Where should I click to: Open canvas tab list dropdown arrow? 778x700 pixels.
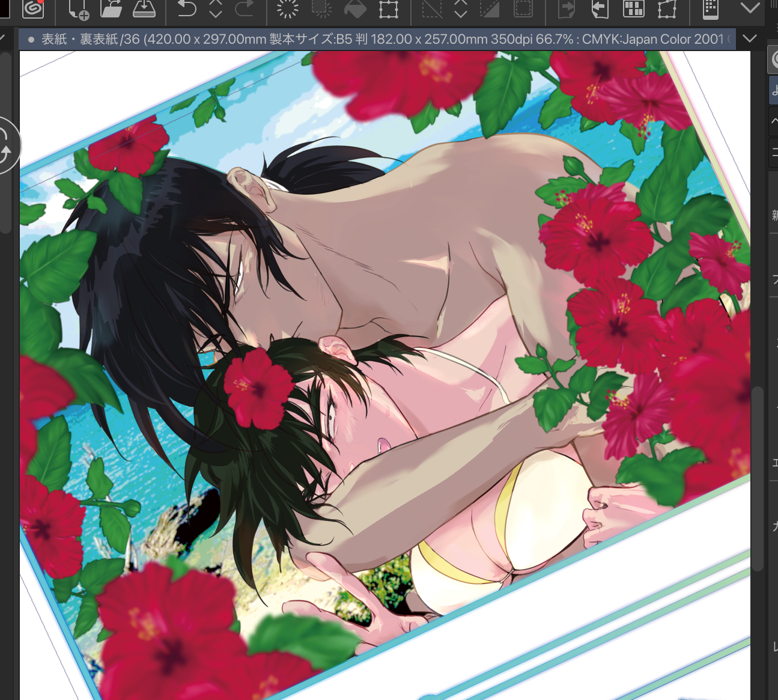(x=750, y=38)
